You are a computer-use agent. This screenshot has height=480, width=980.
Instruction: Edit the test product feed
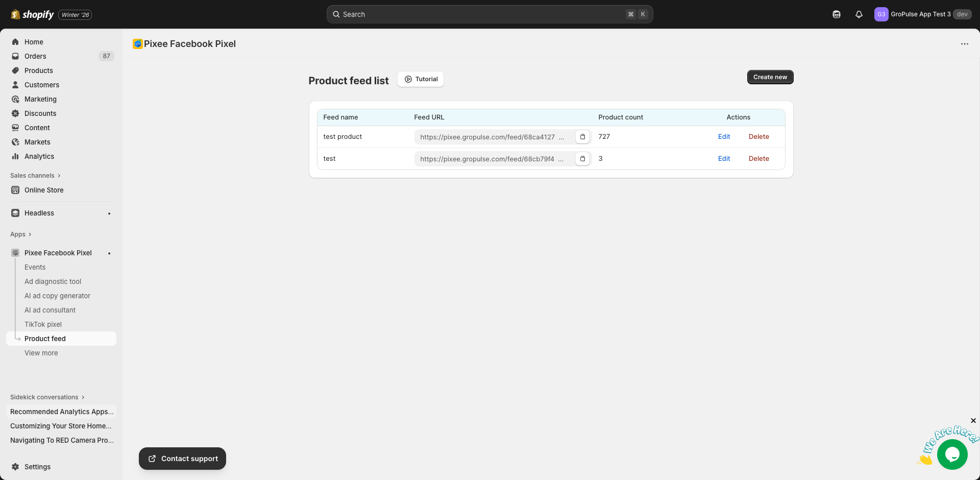click(x=724, y=136)
